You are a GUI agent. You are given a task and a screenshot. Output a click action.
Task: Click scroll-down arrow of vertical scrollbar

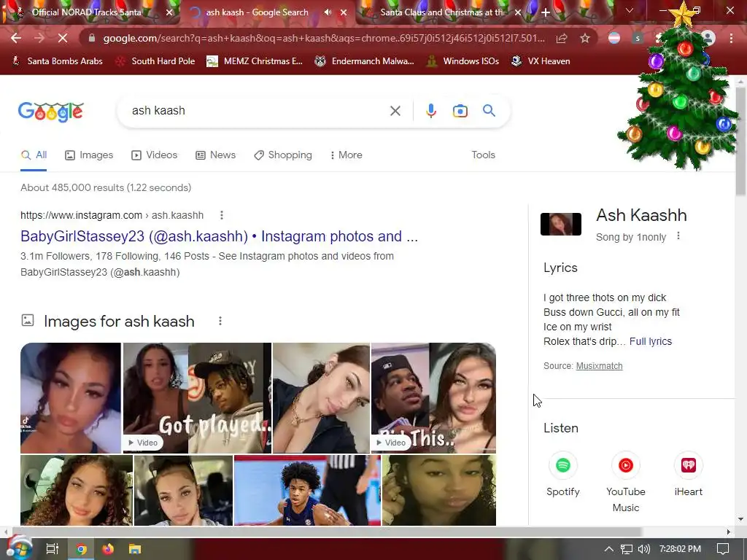pos(740,519)
